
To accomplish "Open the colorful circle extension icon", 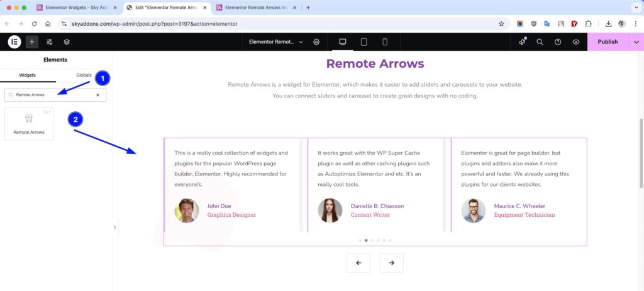I will (x=520, y=24).
